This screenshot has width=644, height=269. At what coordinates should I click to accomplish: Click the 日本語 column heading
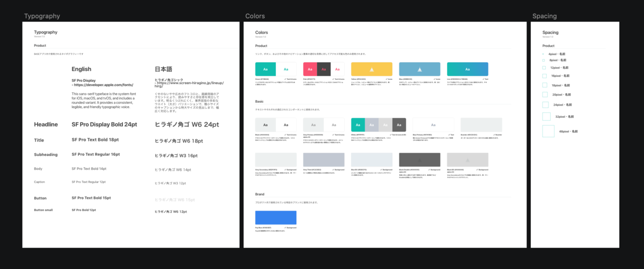(163, 69)
